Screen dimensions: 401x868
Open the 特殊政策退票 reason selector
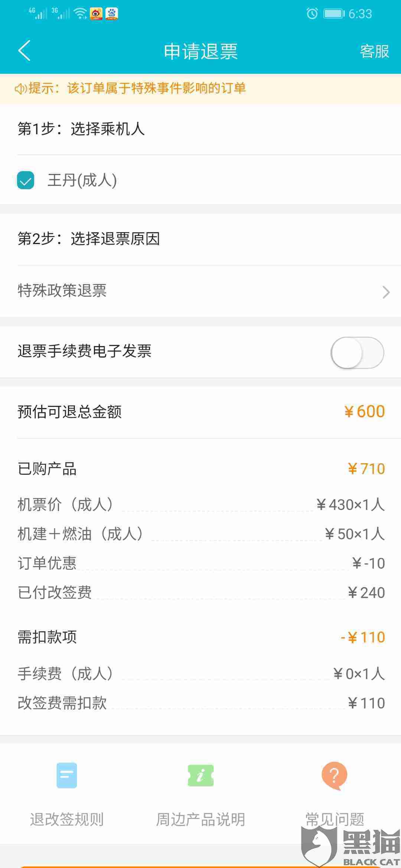coord(200,291)
